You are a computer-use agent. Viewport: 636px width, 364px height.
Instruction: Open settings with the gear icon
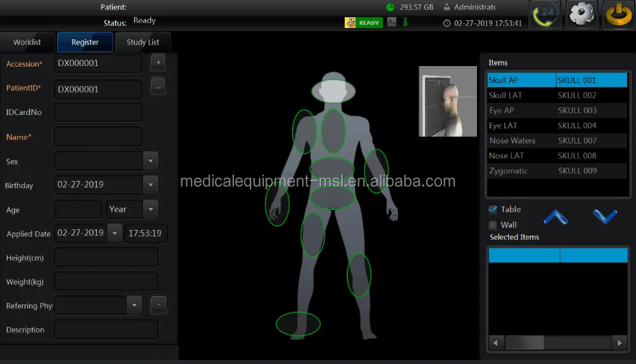point(581,14)
